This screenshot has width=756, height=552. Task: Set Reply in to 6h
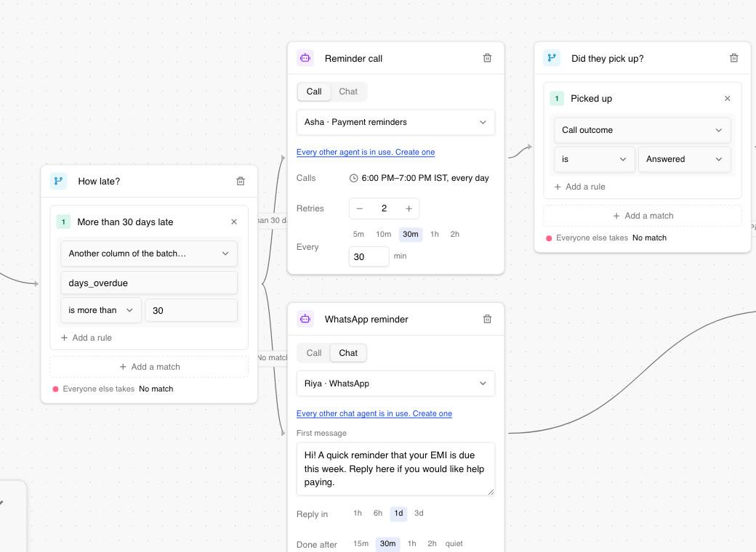pyautogui.click(x=378, y=513)
